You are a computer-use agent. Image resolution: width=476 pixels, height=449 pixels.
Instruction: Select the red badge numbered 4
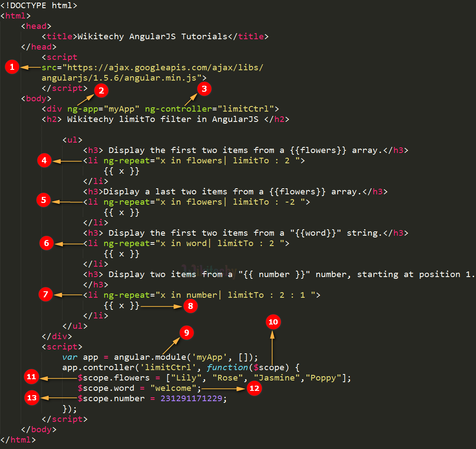click(x=44, y=160)
